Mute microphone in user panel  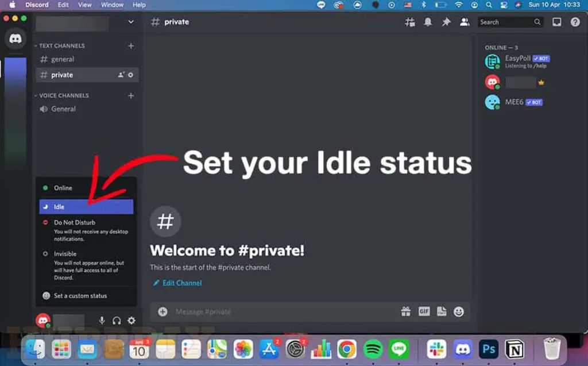[102, 321]
